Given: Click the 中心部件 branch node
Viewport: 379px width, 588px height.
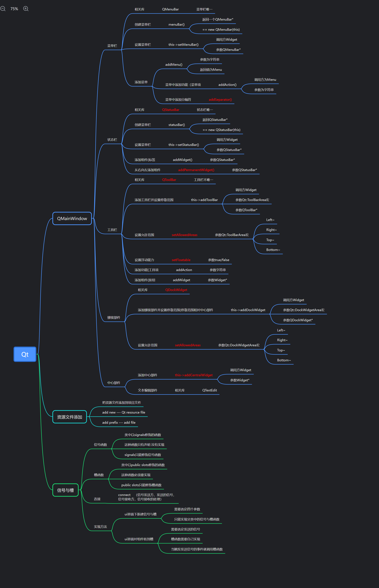Looking at the screenshot, I should pos(114,383).
